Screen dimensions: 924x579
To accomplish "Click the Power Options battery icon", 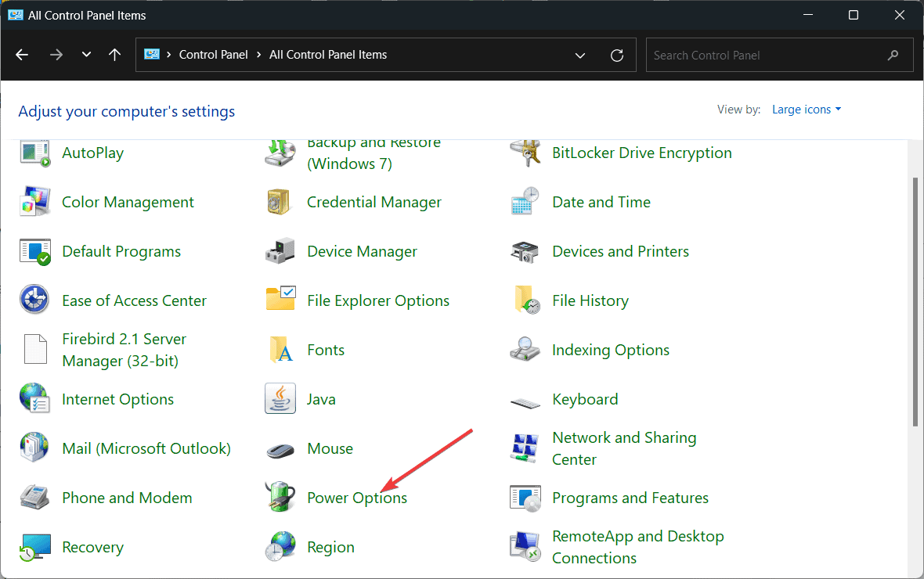I will (x=280, y=497).
